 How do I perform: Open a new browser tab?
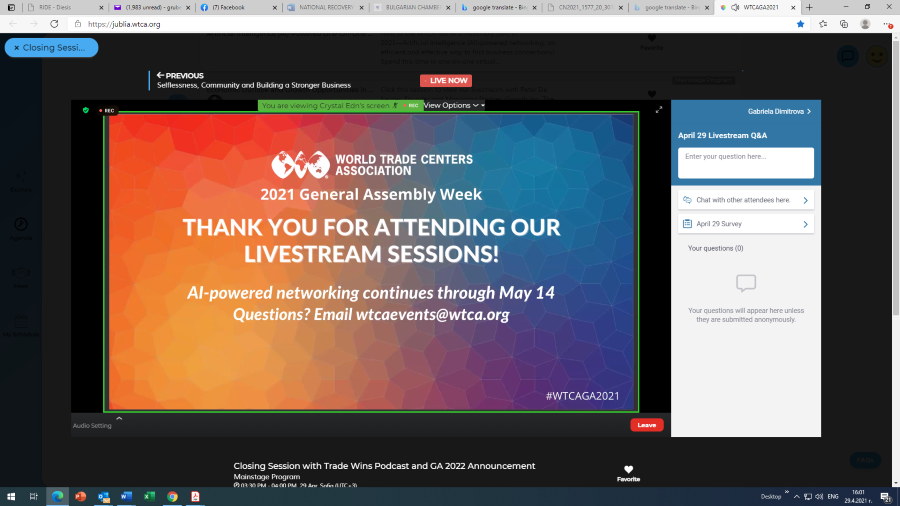point(809,7)
